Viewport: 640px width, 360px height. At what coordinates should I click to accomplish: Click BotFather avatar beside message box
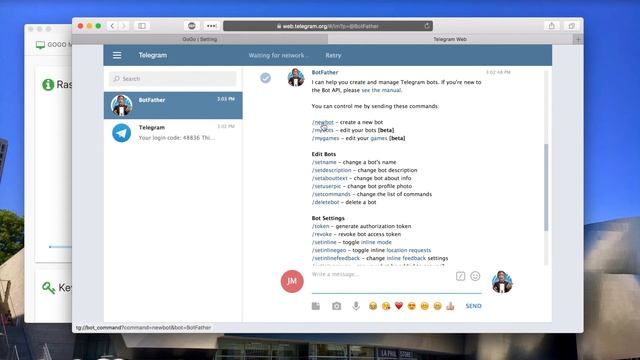[502, 282]
